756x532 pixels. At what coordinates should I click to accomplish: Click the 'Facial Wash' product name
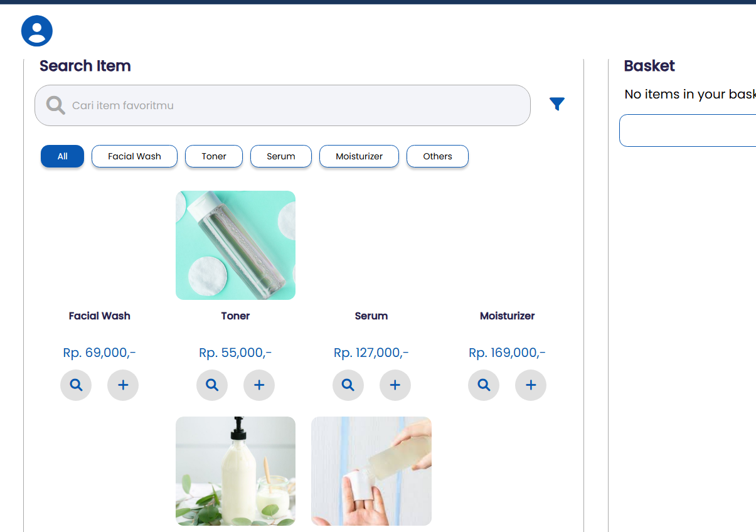pos(100,316)
